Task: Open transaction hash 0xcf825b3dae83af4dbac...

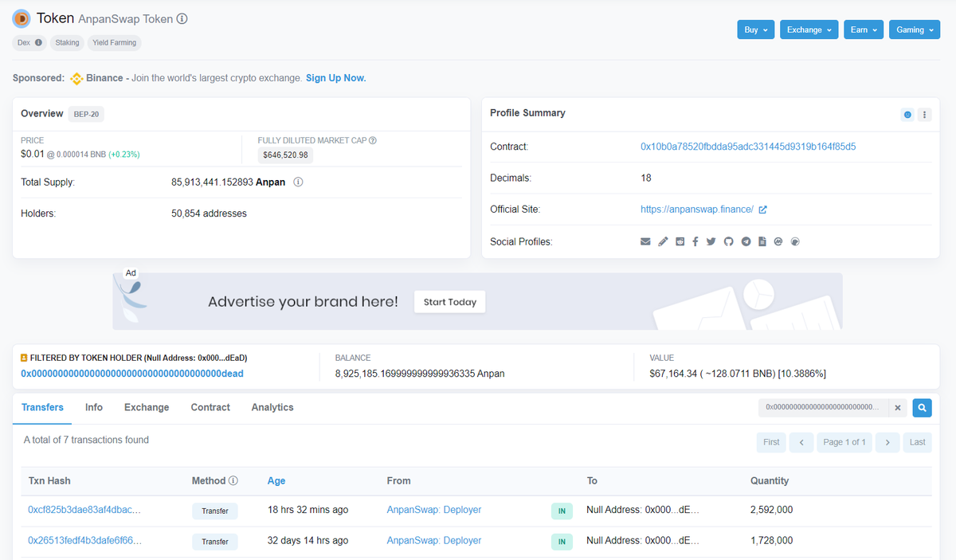Action: coord(85,510)
